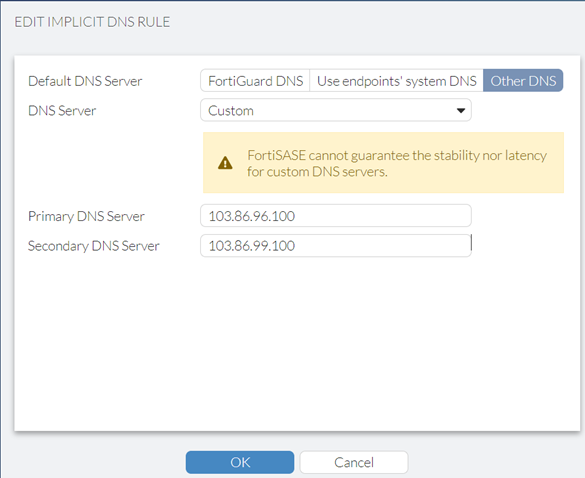585x478 pixels.
Task: Confirm changes with the OK button
Action: (x=240, y=462)
